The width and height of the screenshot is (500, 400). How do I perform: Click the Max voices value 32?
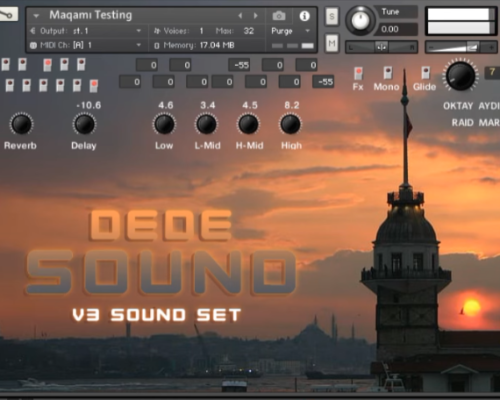(249, 31)
